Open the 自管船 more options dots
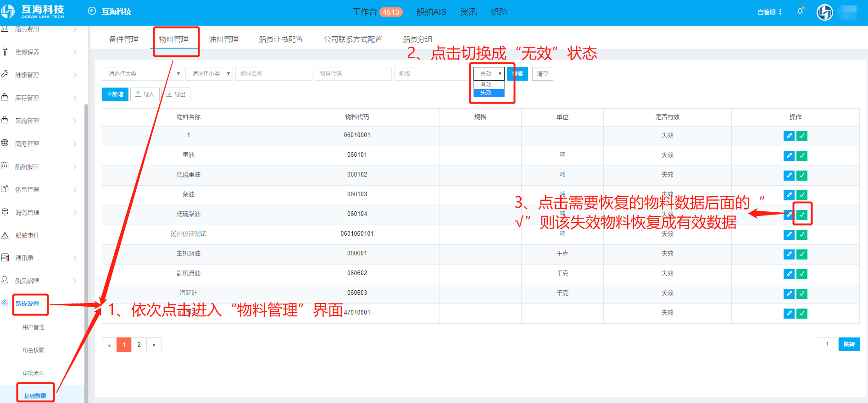868x403 pixels. tap(780, 12)
